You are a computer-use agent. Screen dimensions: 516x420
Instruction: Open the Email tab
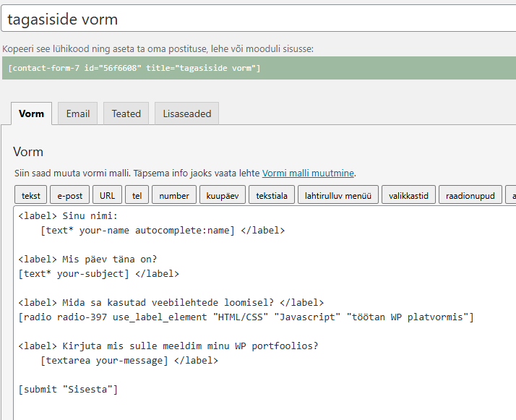click(x=78, y=113)
